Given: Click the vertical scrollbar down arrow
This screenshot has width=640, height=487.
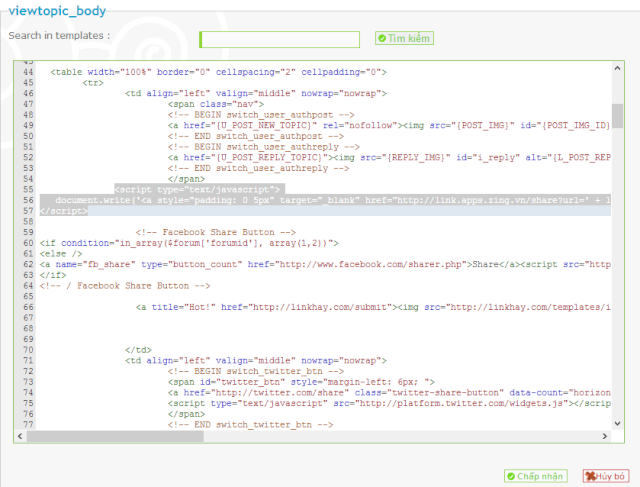Looking at the screenshot, I should (617, 423).
